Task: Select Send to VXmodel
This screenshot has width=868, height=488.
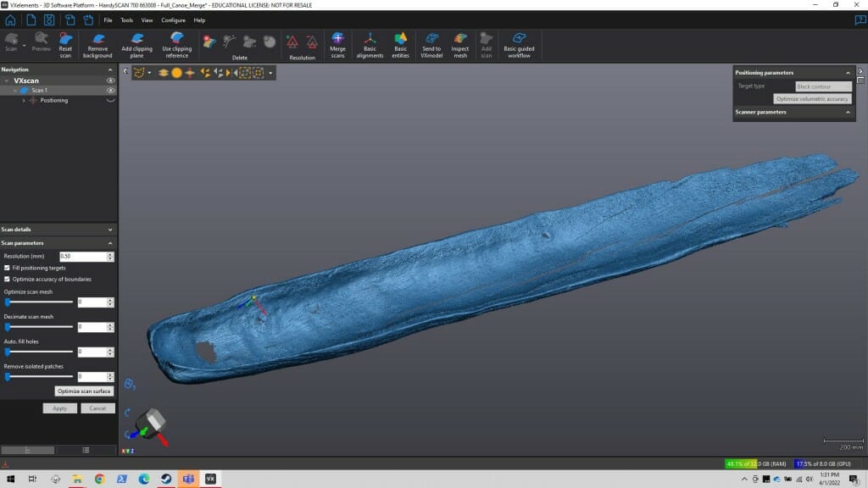Action: point(431,44)
